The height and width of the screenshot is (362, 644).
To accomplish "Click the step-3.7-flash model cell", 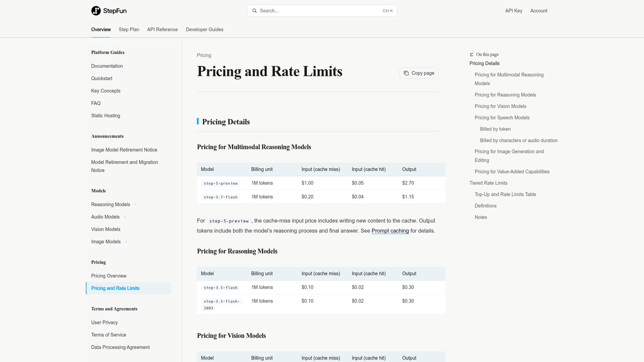I will click(221, 197).
